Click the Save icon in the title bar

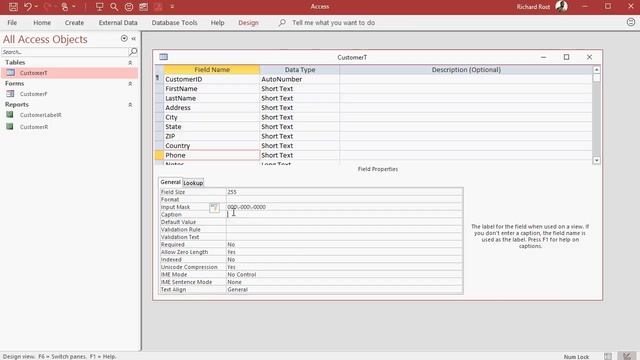[13, 7]
